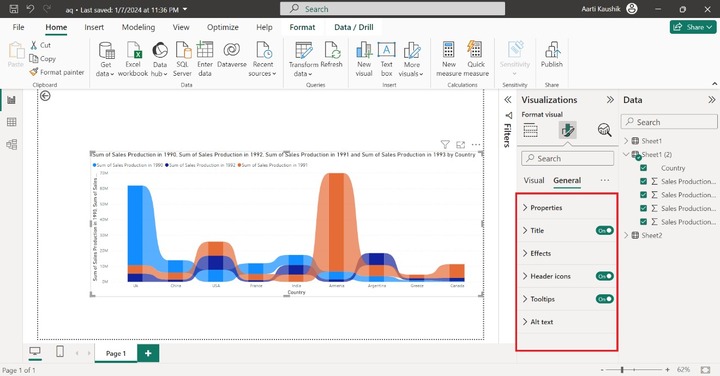720x376 pixels.
Task: Open More options ellipsis on chart
Action: pyautogui.click(x=476, y=144)
